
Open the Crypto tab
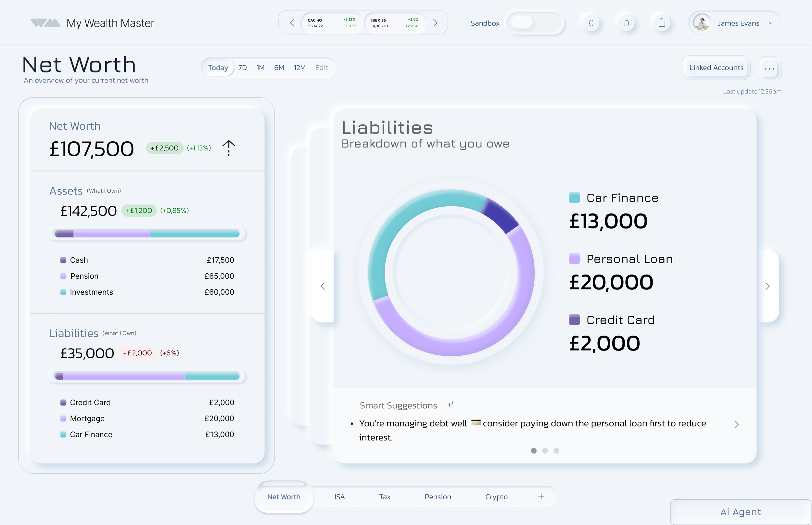(x=496, y=497)
